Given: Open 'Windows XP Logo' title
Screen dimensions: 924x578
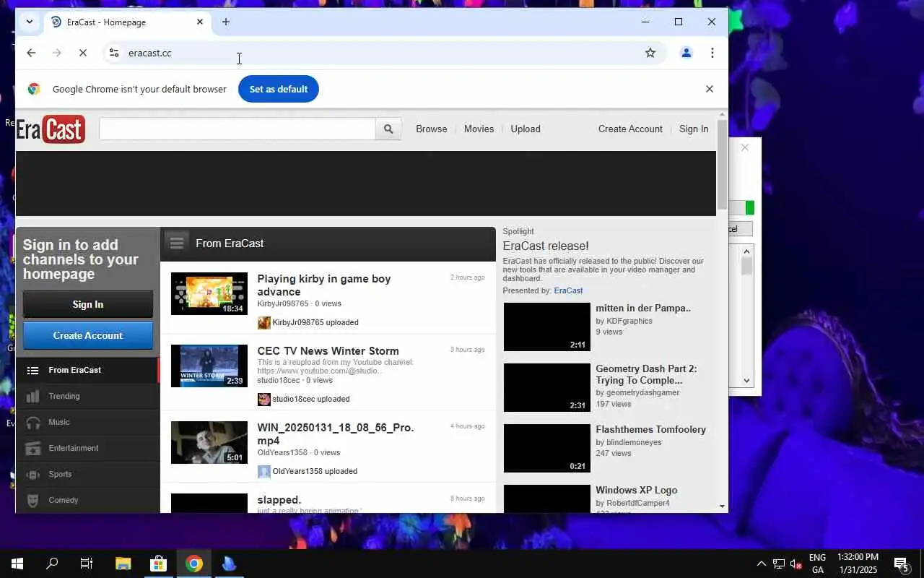Looking at the screenshot, I should click(636, 490).
